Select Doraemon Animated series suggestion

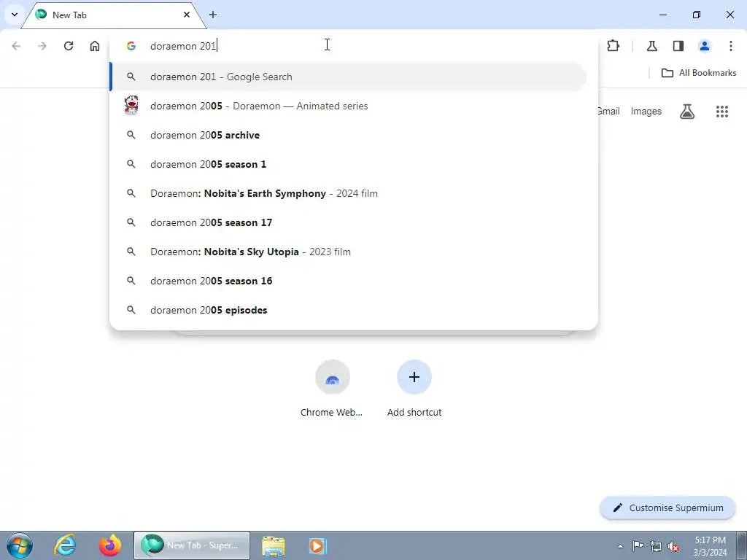(348, 106)
